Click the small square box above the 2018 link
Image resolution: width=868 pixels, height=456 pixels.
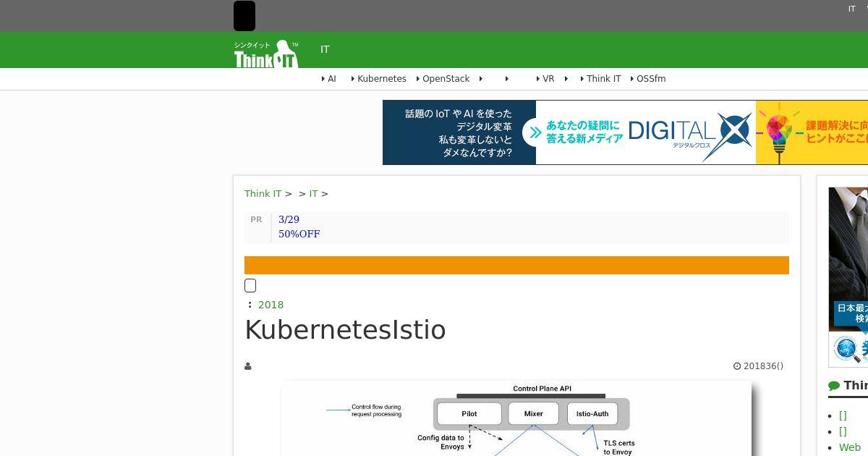(x=250, y=285)
